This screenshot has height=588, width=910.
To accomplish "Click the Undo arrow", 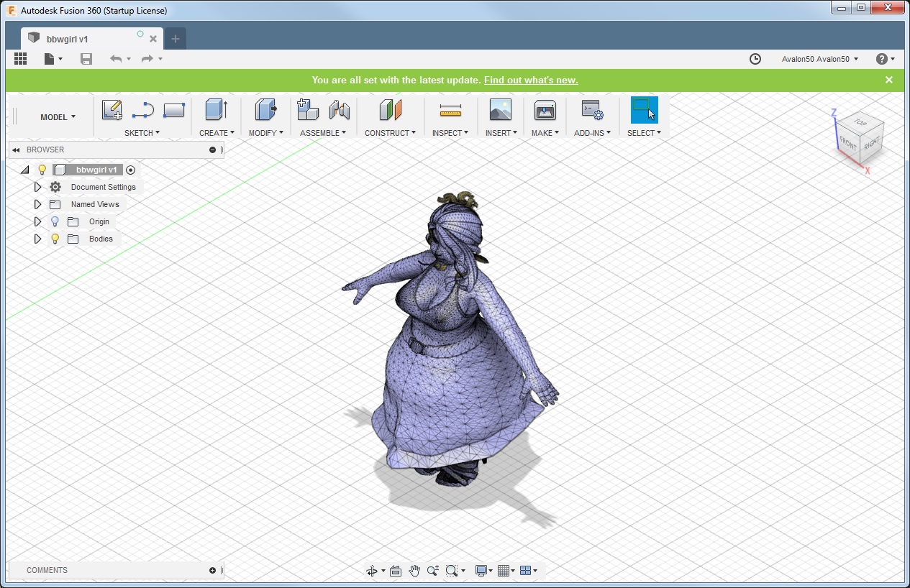I will [116, 59].
